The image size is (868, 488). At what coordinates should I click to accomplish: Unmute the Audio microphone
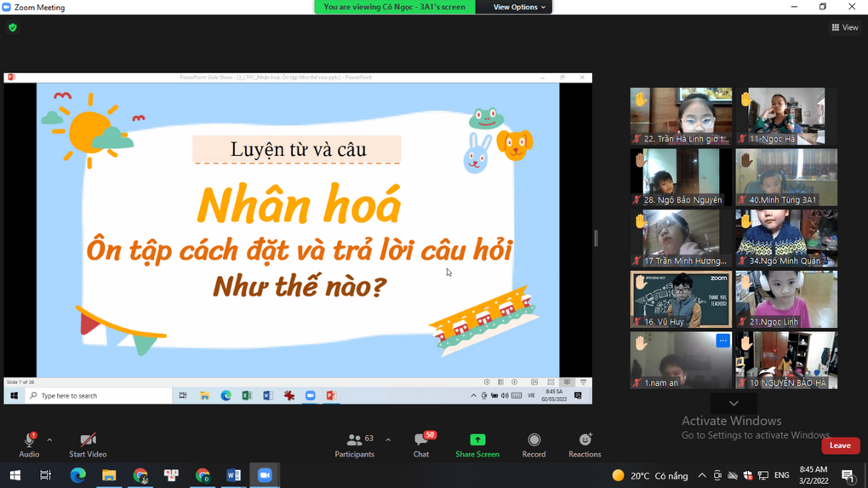pos(29,445)
